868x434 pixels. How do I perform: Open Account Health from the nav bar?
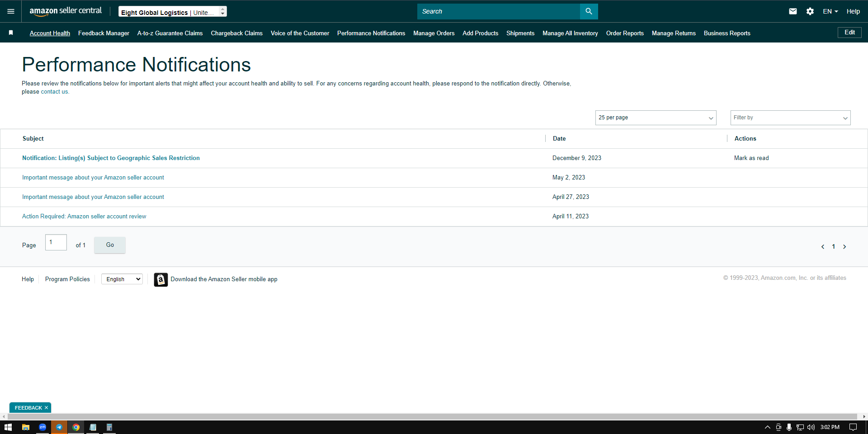coord(50,33)
